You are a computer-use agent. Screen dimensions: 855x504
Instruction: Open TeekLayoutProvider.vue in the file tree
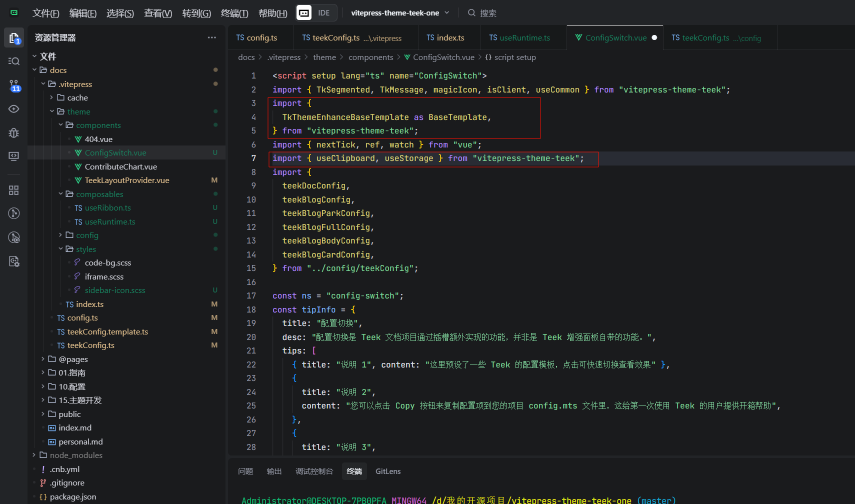point(127,180)
